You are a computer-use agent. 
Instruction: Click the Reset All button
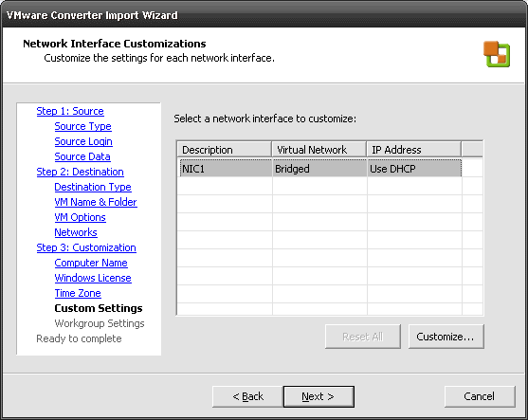tap(363, 337)
